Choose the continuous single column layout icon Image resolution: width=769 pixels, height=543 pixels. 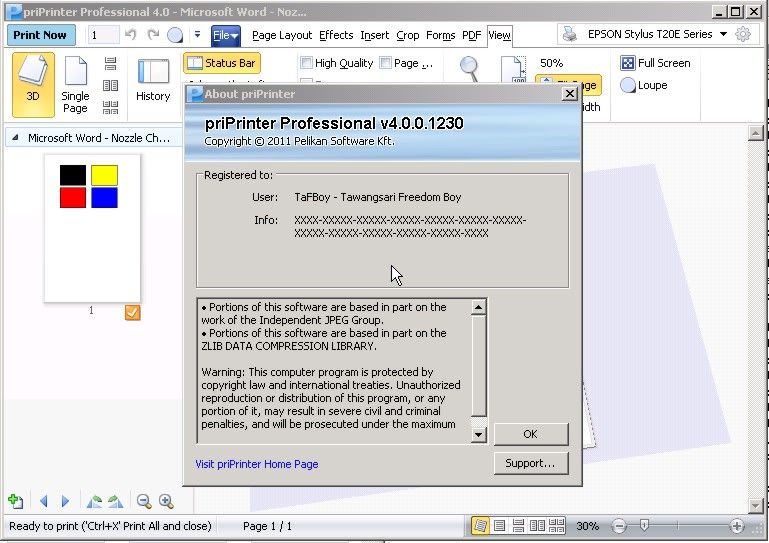pyautogui.click(x=110, y=63)
